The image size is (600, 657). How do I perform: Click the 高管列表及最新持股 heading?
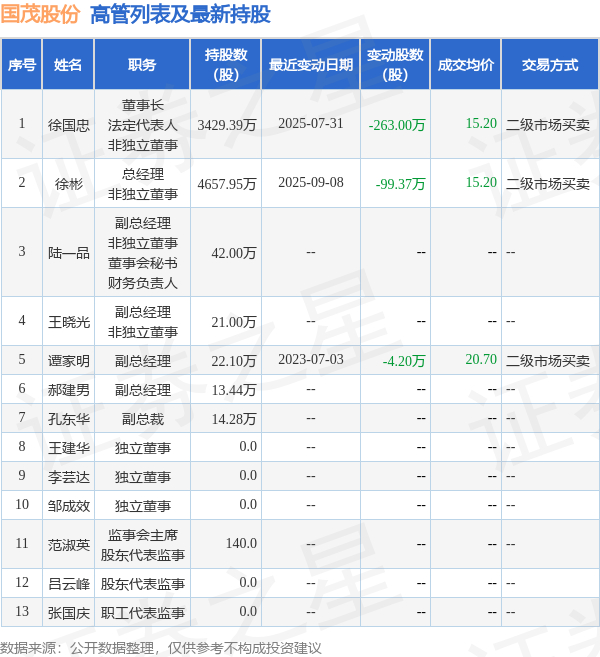pyautogui.click(x=180, y=14)
